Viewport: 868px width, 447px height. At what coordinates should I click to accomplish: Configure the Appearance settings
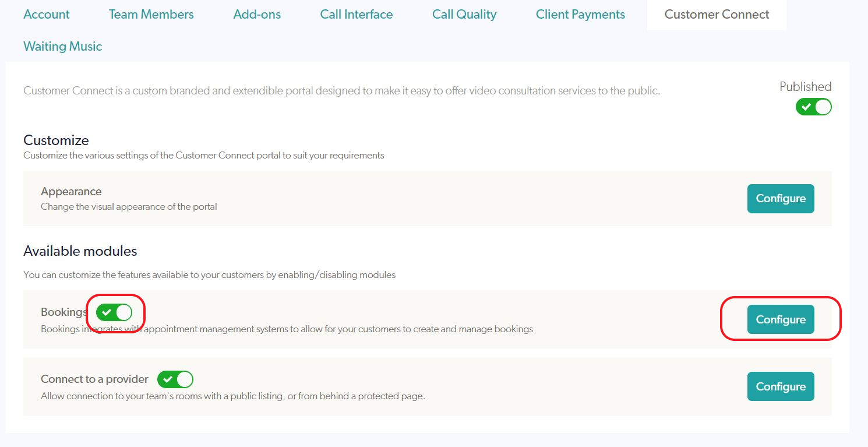click(781, 199)
